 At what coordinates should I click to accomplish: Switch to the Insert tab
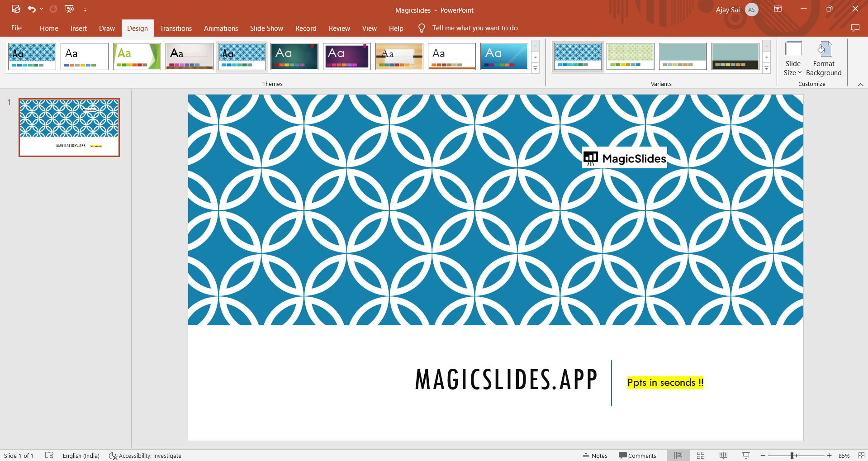pos(79,28)
